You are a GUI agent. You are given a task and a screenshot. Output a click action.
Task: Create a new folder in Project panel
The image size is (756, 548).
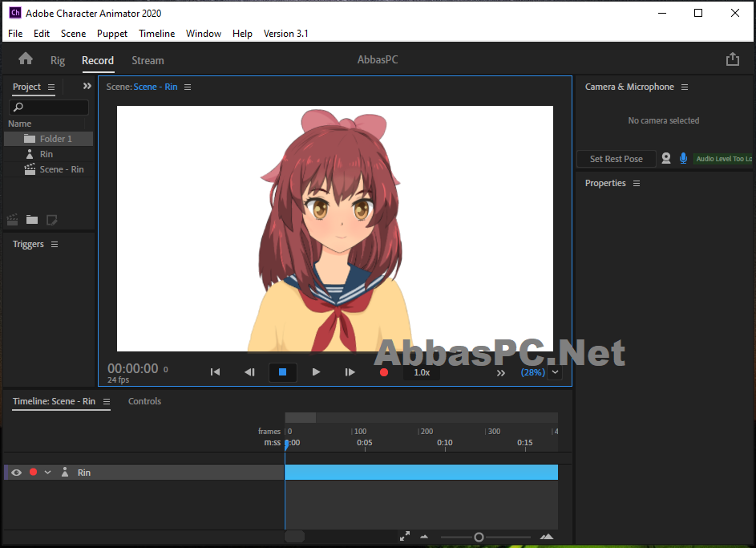click(x=32, y=220)
